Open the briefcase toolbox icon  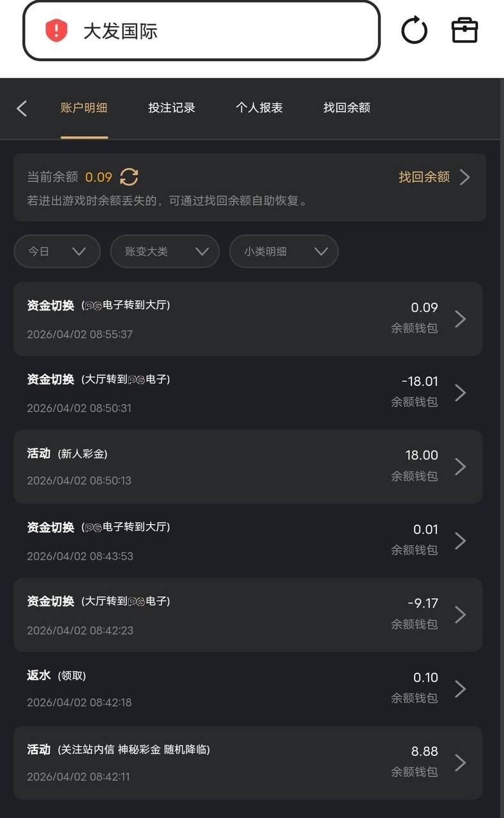click(464, 30)
